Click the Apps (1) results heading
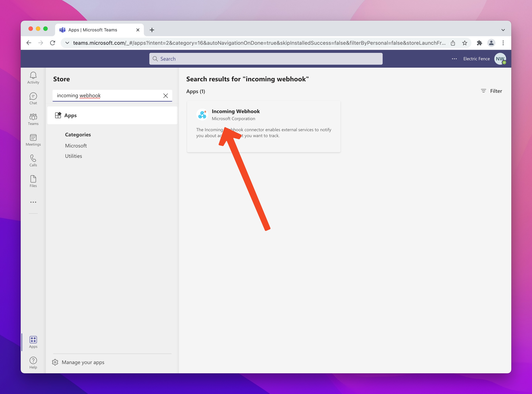 click(x=196, y=91)
